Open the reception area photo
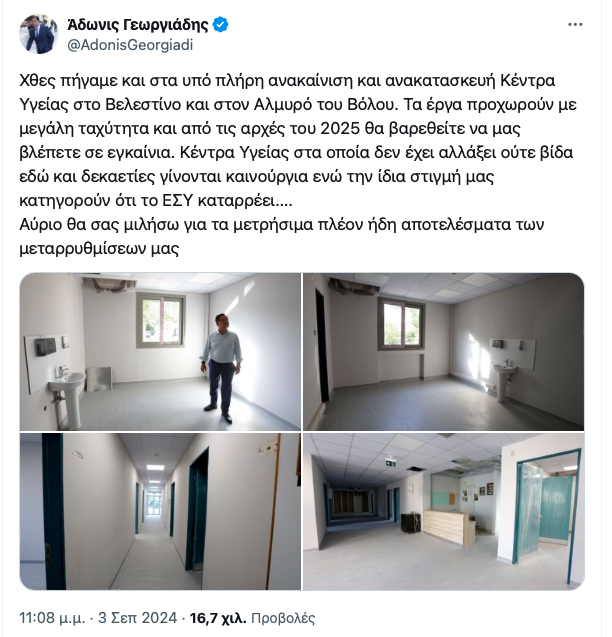Image resolution: width=612 pixels, height=637 pixels. click(444, 511)
